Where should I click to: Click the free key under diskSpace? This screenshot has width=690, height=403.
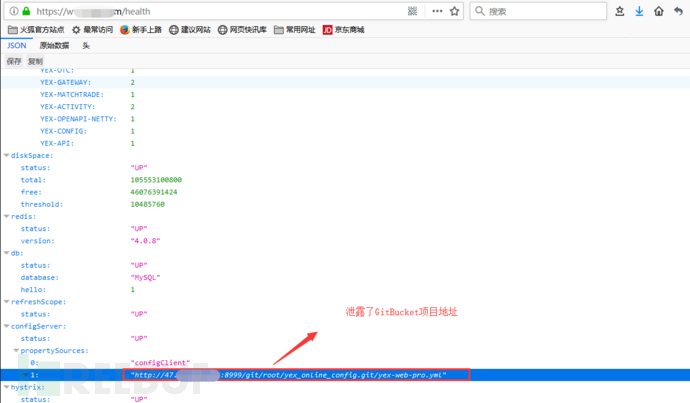pyautogui.click(x=31, y=192)
